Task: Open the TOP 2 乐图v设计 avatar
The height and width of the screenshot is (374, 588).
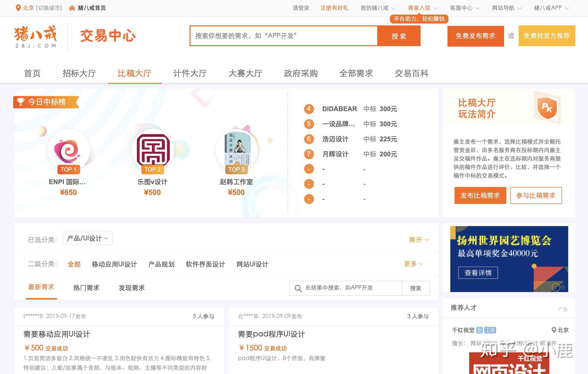Action: 153,150
